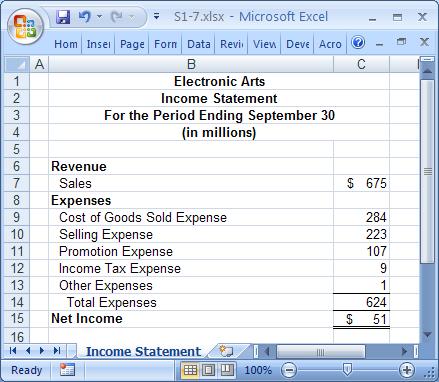Open the Home ribbon tab
The image size is (439, 382).
[x=66, y=44]
